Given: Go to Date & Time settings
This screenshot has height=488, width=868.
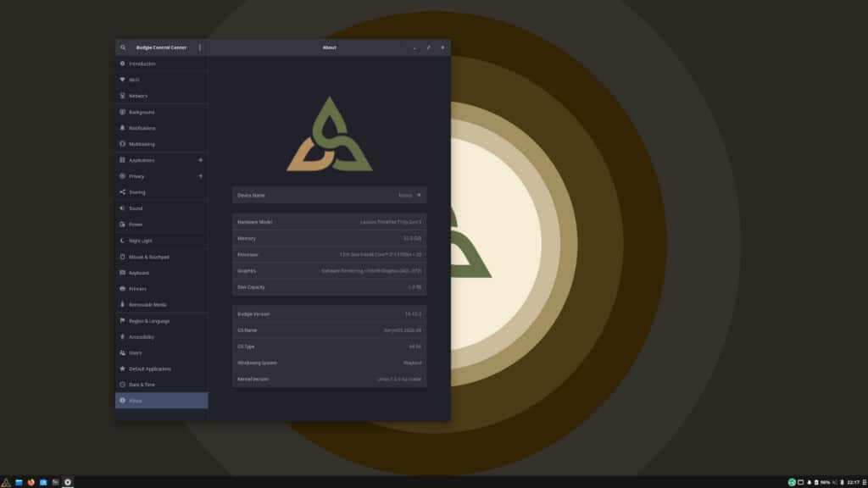Looking at the screenshot, I should tap(162, 385).
